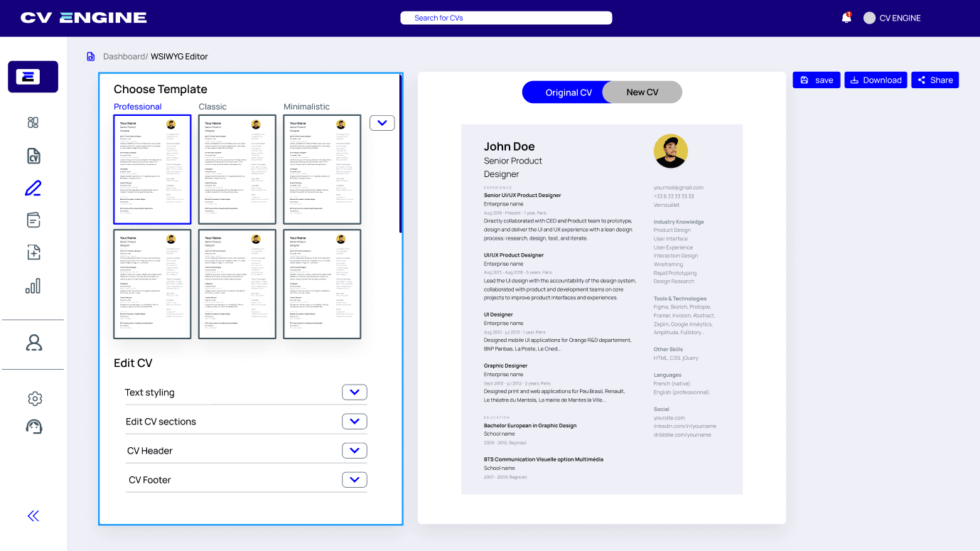Click the add new document sidebar icon
This screenshot has width=980, height=551.
[33, 252]
